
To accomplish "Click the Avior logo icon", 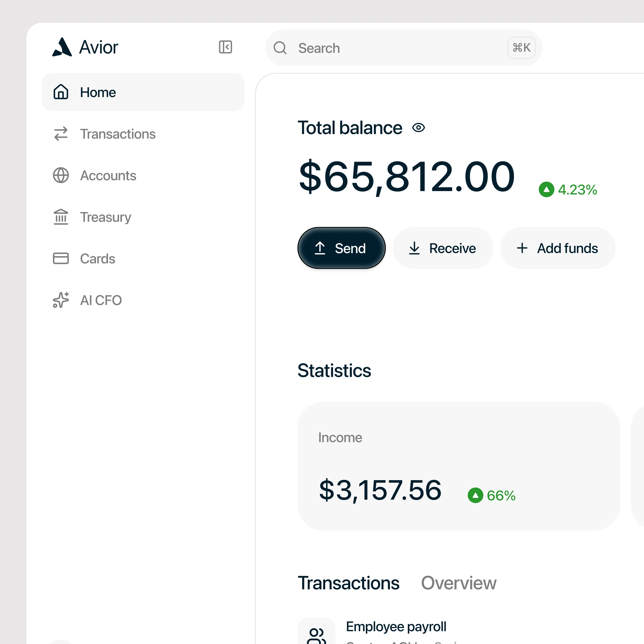I will tap(62, 47).
